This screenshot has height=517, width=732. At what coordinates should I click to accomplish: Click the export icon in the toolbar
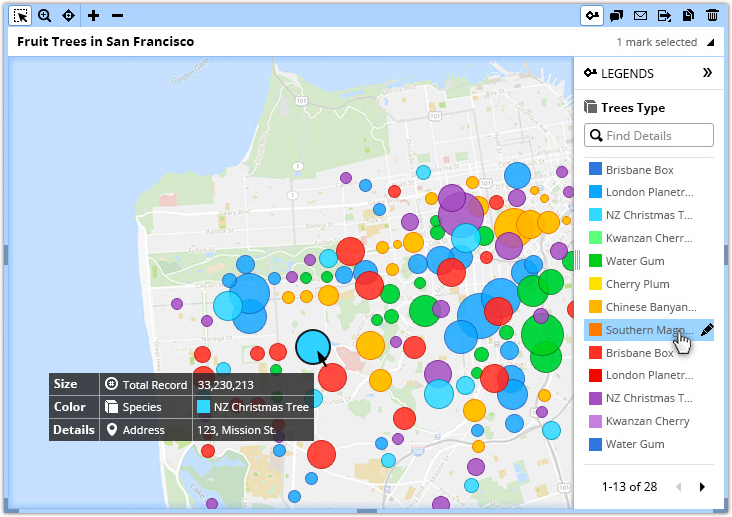pos(665,15)
